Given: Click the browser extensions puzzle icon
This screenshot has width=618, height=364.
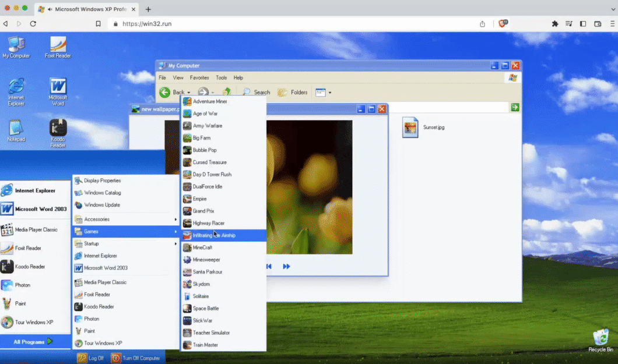Looking at the screenshot, I should [x=554, y=23].
